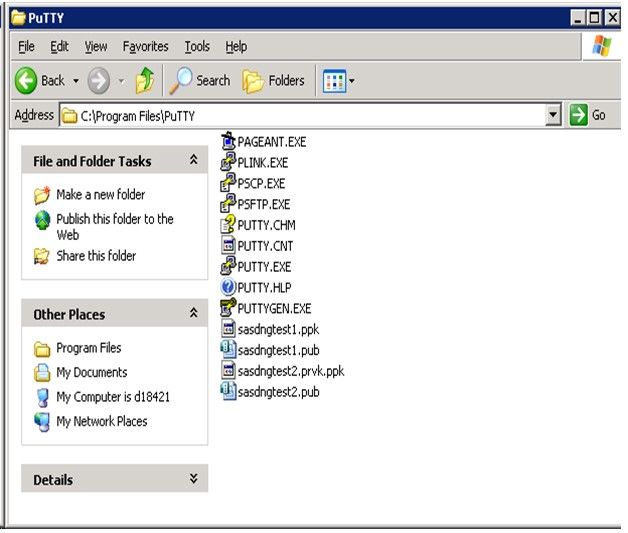
Task: Select the PAGEANT.EXE file name
Action: (x=272, y=142)
